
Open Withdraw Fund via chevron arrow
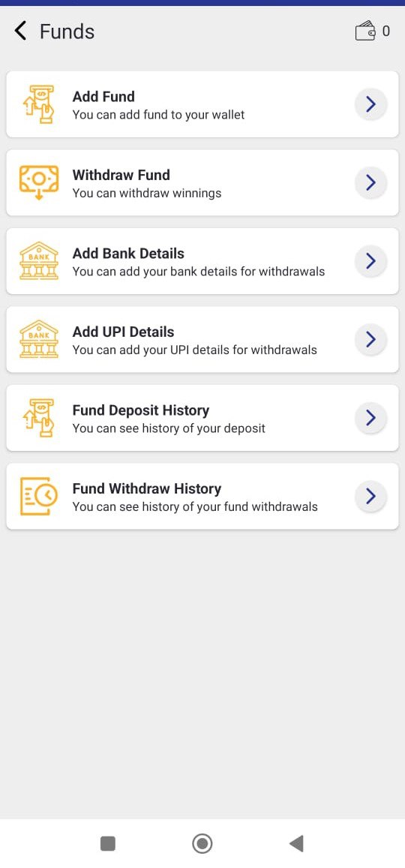370,183
